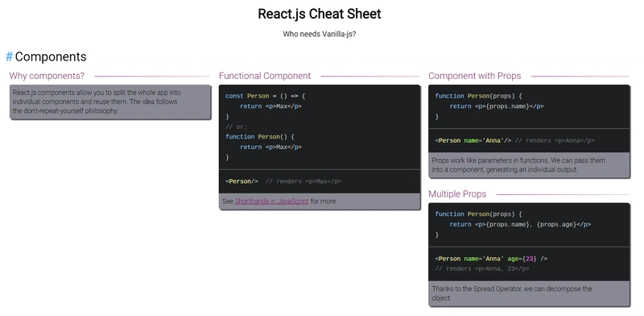Click the code line const Person = () => {
The image size is (644, 316).
(266, 96)
